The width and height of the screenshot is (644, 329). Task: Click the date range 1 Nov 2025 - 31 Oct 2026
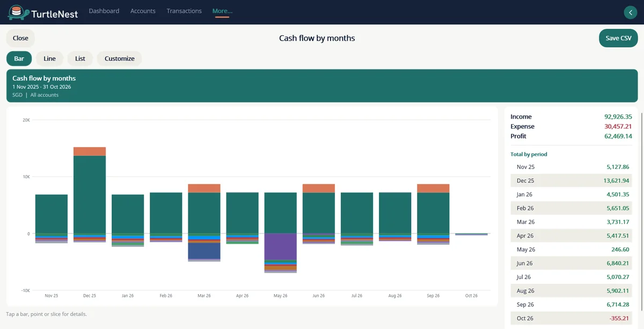(42, 87)
